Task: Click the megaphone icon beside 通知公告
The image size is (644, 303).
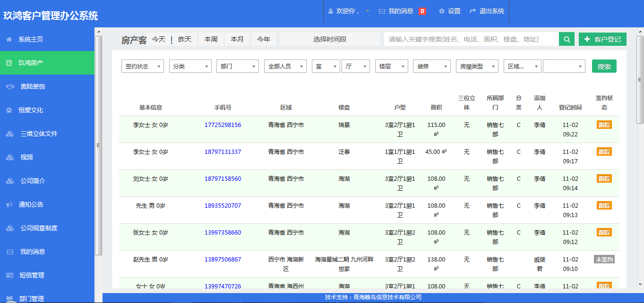Action: 9,205
